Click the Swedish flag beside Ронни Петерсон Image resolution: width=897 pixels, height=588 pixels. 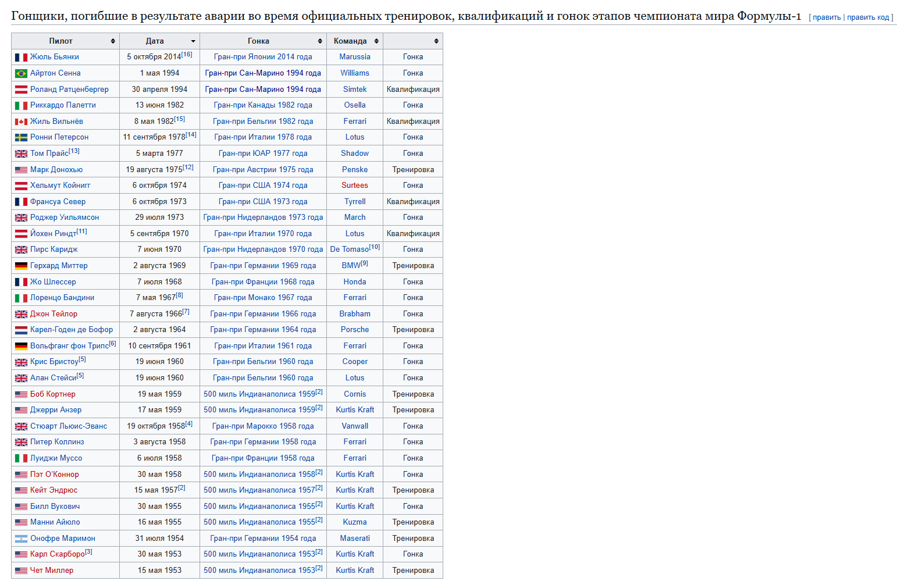21,137
